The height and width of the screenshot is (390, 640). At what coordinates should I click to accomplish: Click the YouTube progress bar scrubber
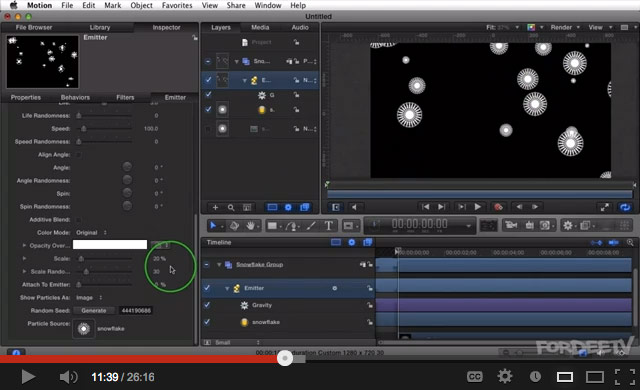285,358
